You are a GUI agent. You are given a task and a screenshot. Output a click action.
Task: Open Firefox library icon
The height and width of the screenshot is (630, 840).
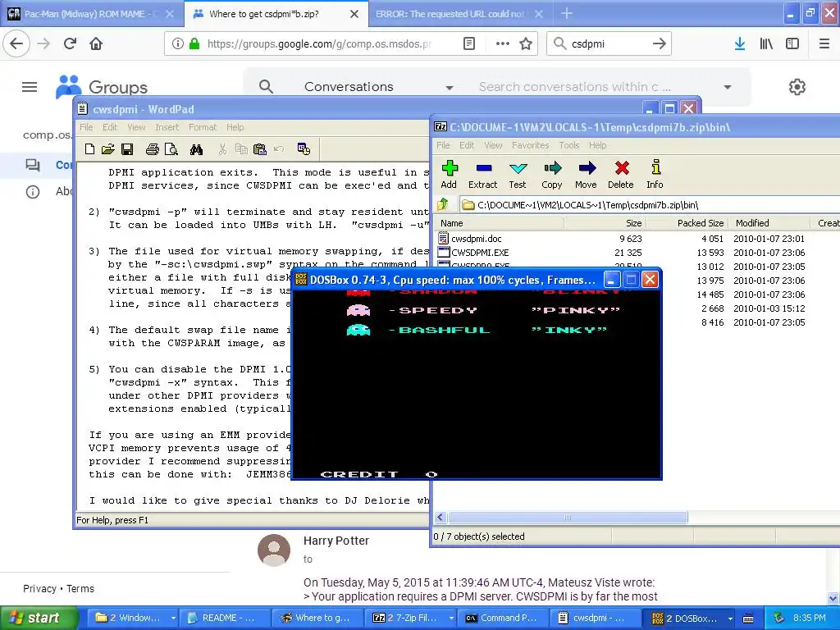pos(766,44)
